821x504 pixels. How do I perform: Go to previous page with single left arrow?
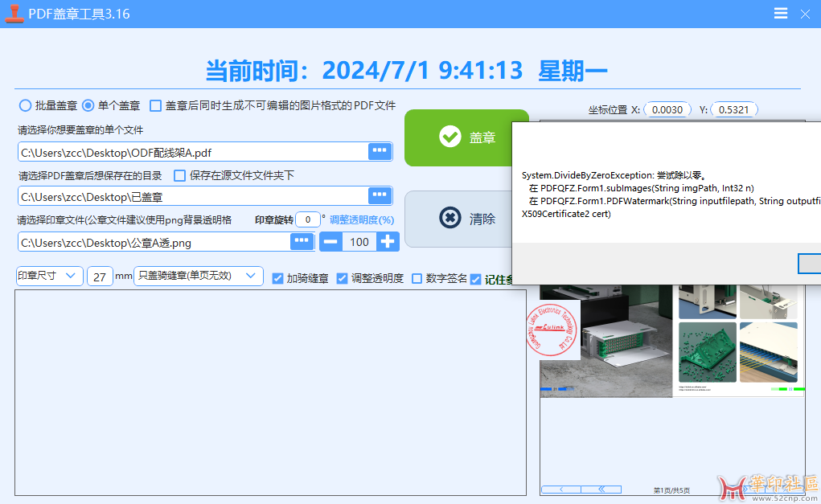pos(561,489)
